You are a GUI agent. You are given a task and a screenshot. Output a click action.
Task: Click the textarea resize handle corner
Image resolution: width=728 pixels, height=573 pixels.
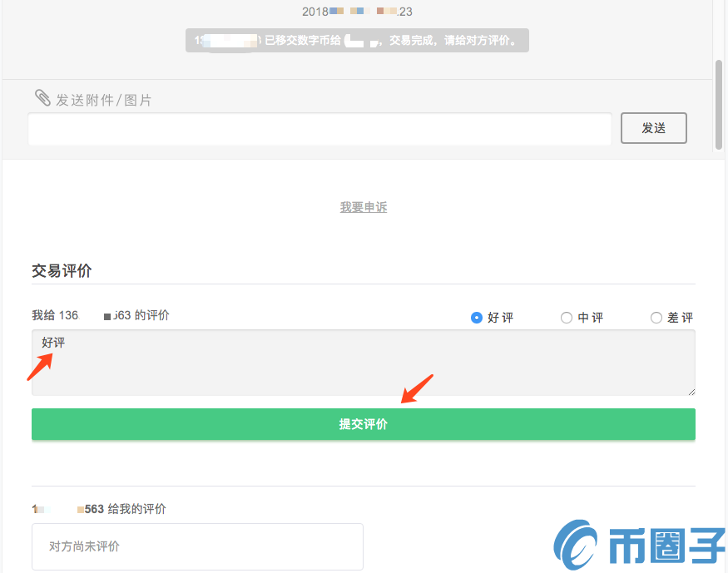click(x=691, y=391)
